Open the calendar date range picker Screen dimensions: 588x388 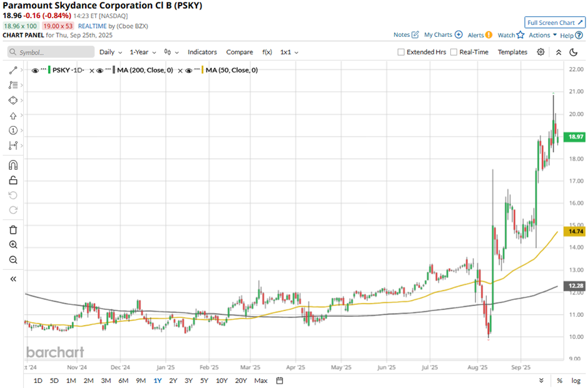(280, 381)
